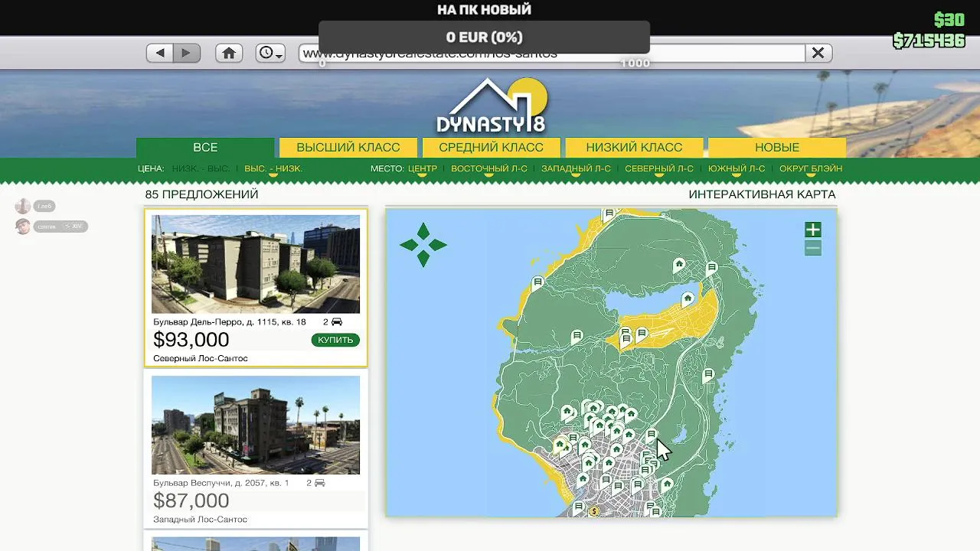Filter location by ВОСТОЧНЫЙ Л-С
This screenshot has height=551, width=980.
coord(489,168)
